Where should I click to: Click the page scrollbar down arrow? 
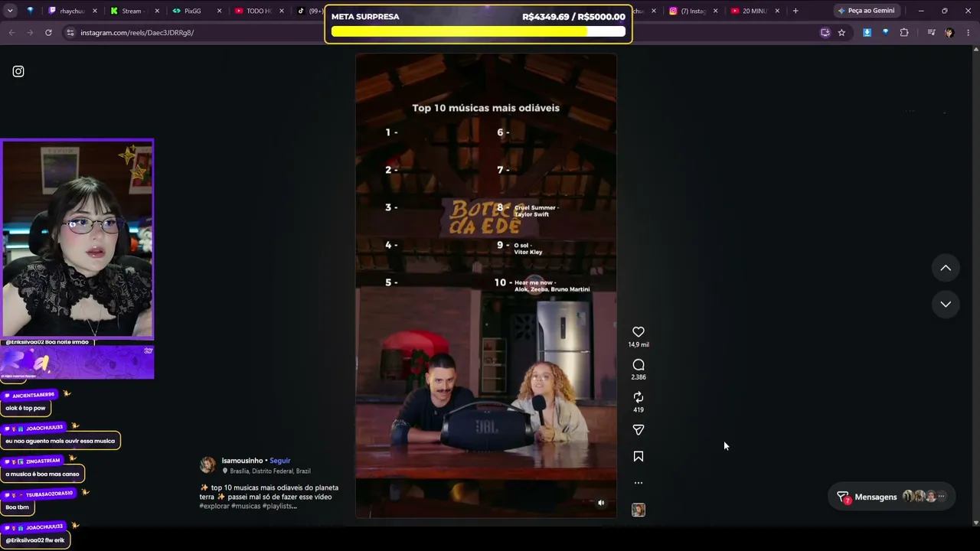(975, 523)
